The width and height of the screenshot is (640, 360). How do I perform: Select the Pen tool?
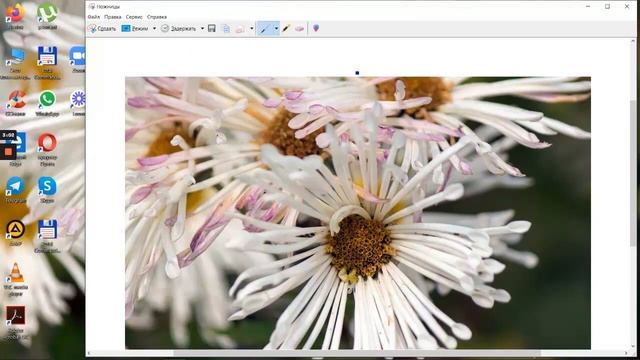click(264, 28)
